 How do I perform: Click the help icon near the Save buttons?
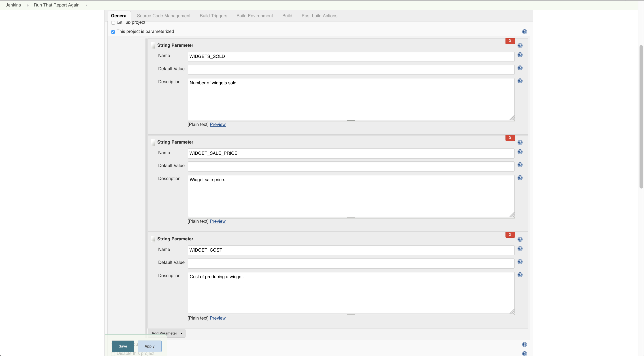click(524, 344)
